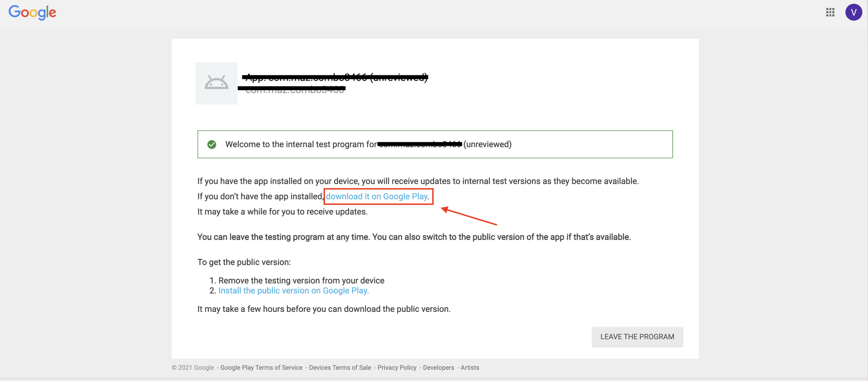Image resolution: width=868 pixels, height=381 pixels.
Task: Click the Google logo
Action: tap(32, 13)
